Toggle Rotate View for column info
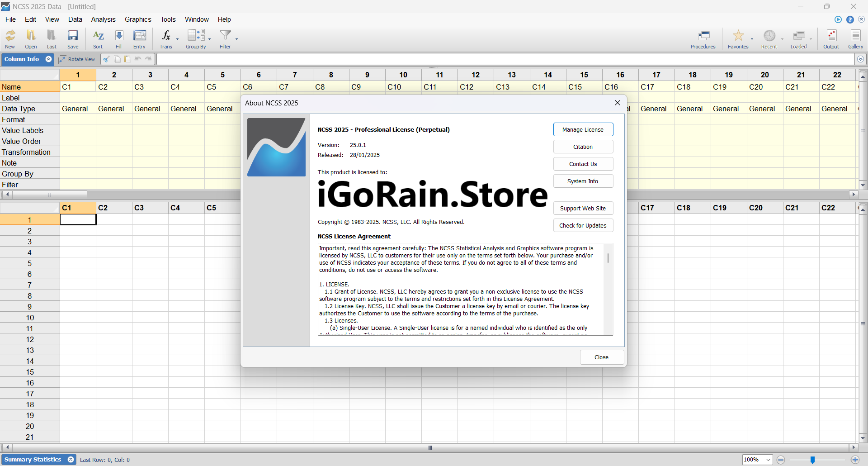The image size is (868, 466). pos(77,59)
